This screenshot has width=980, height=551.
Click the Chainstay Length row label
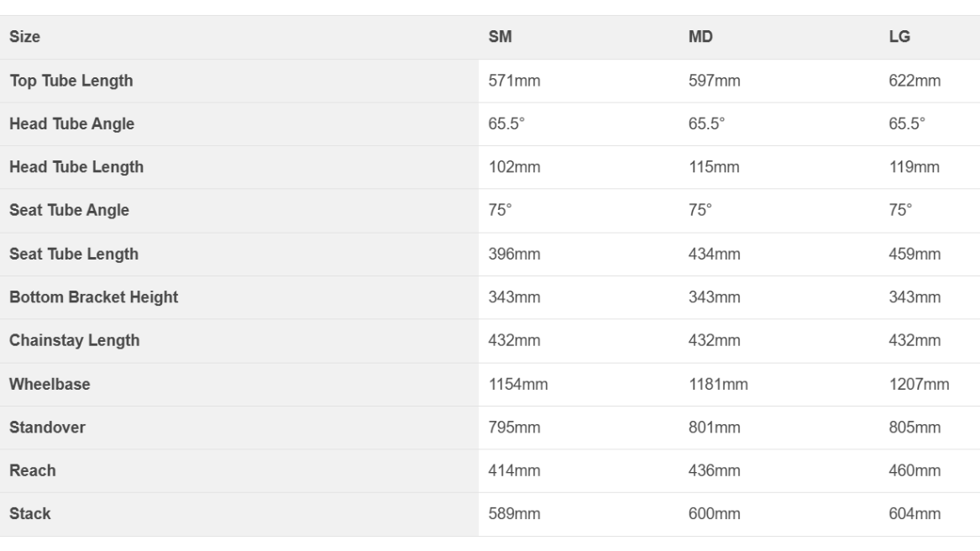pyautogui.click(x=75, y=340)
